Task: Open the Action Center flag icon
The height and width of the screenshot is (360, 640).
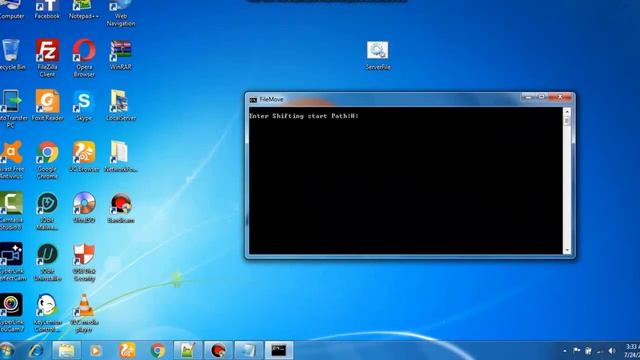Action: [577, 351]
